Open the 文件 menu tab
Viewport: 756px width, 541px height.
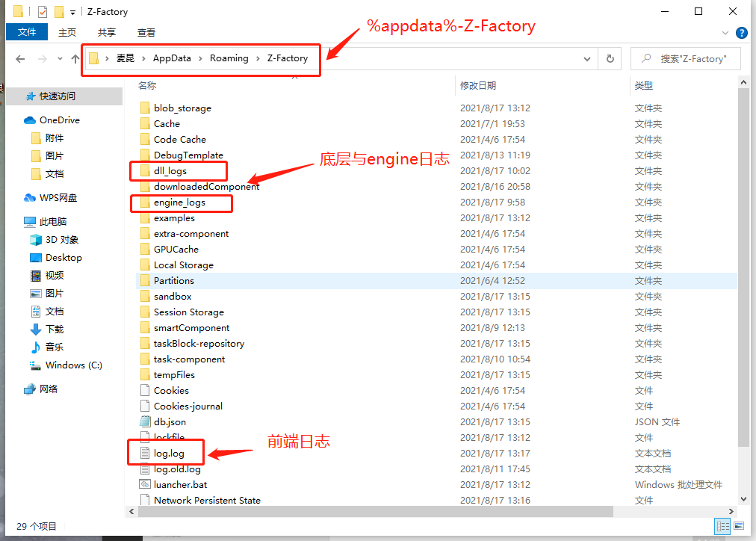point(27,32)
